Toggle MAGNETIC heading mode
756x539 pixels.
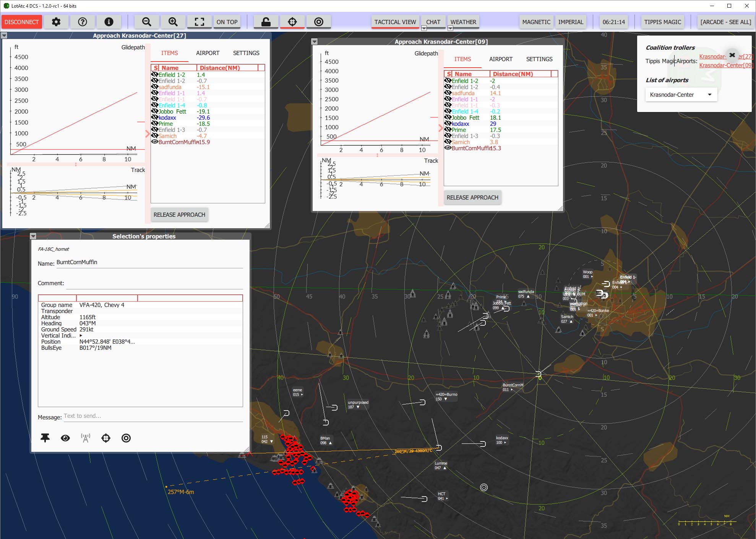click(536, 22)
